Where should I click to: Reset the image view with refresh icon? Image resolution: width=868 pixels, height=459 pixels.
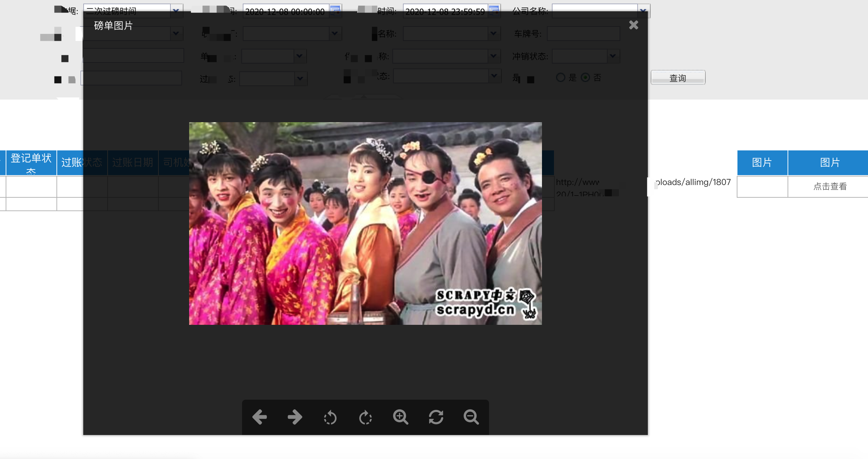pos(436,417)
